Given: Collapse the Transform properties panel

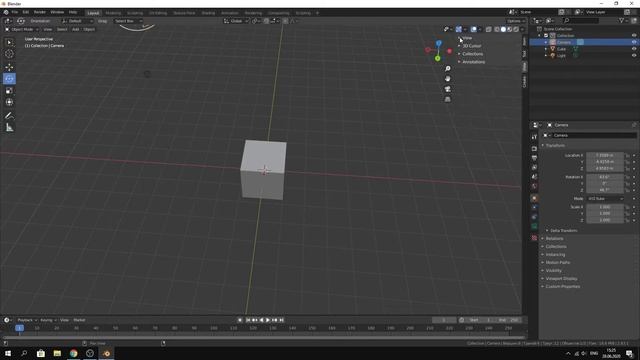Looking at the screenshot, I should tap(555, 146).
